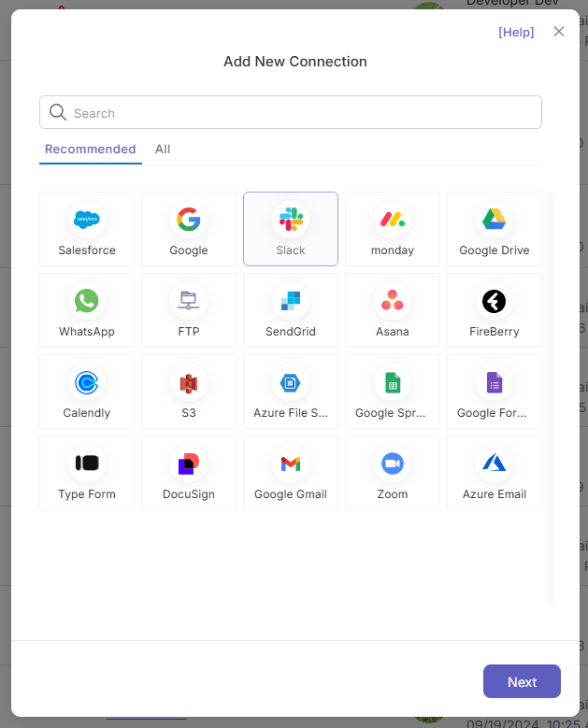The height and width of the screenshot is (728, 588).
Task: Choose the SendGrid connector
Action: pos(291,310)
